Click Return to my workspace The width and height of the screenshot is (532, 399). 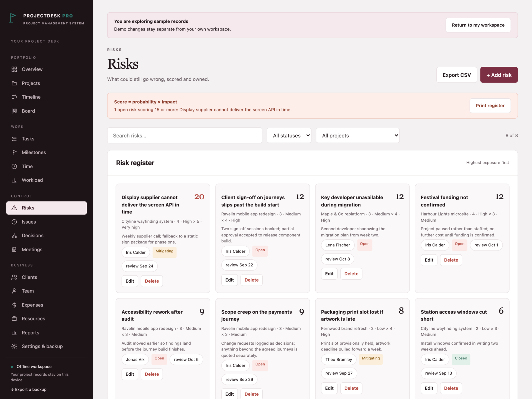[x=478, y=25]
